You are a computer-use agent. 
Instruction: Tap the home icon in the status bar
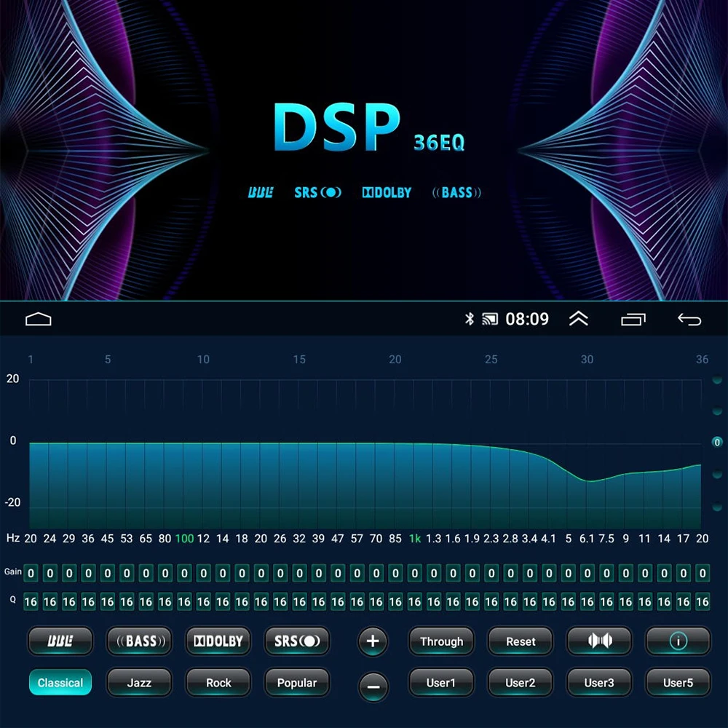[x=38, y=318]
